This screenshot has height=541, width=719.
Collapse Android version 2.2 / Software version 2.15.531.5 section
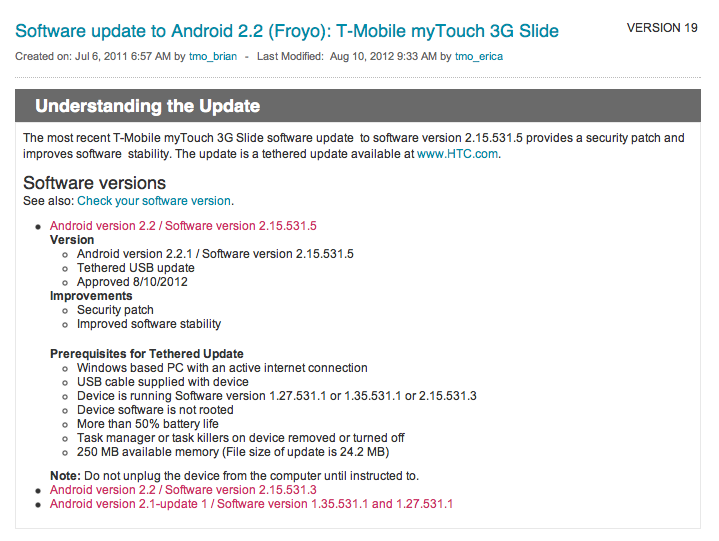[183, 226]
